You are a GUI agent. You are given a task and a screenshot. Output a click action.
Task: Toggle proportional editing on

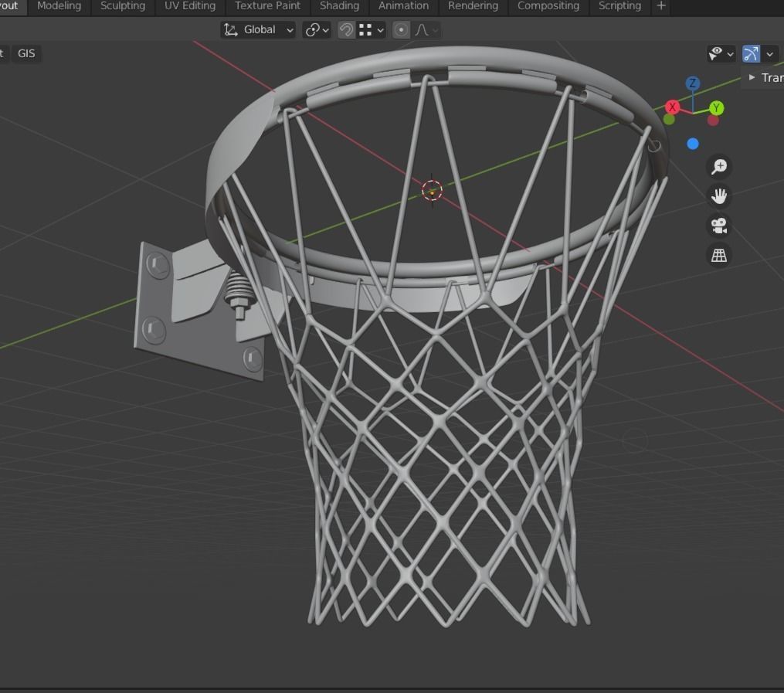pyautogui.click(x=401, y=29)
